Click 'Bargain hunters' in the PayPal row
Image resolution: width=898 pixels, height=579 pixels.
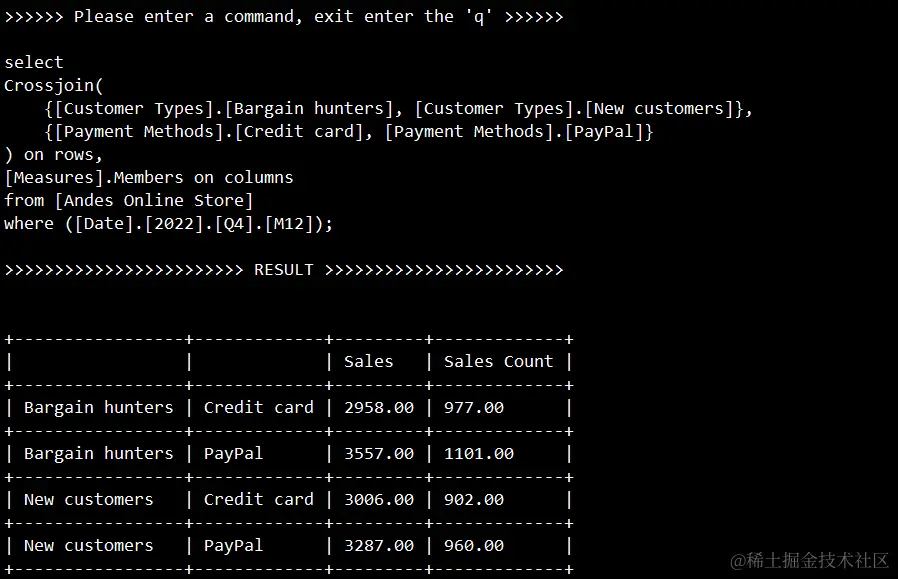tap(99, 453)
